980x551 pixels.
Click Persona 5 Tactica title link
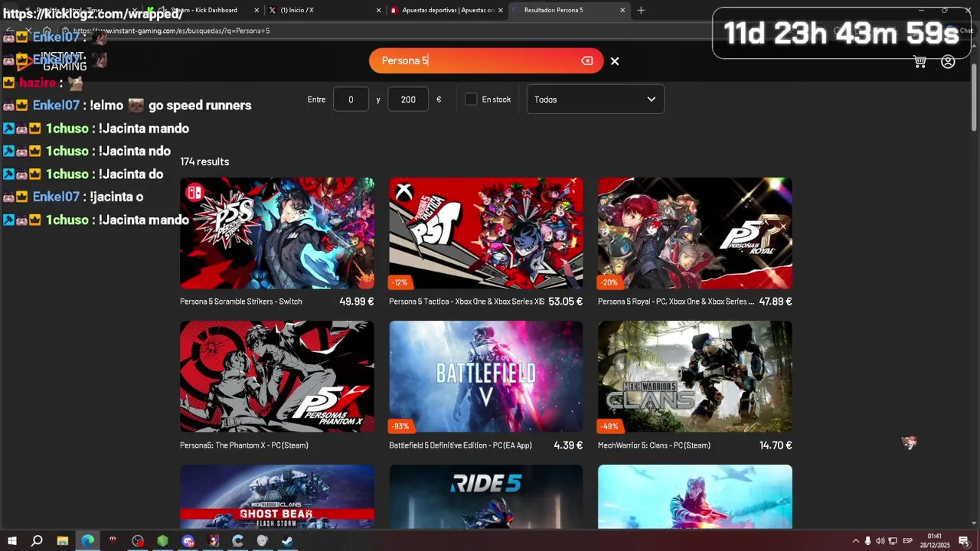pos(467,302)
